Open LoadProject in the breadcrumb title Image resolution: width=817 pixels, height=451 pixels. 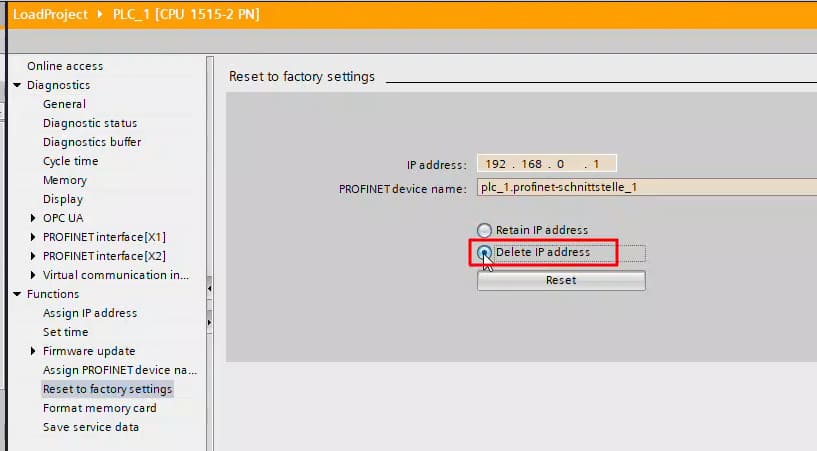50,16
